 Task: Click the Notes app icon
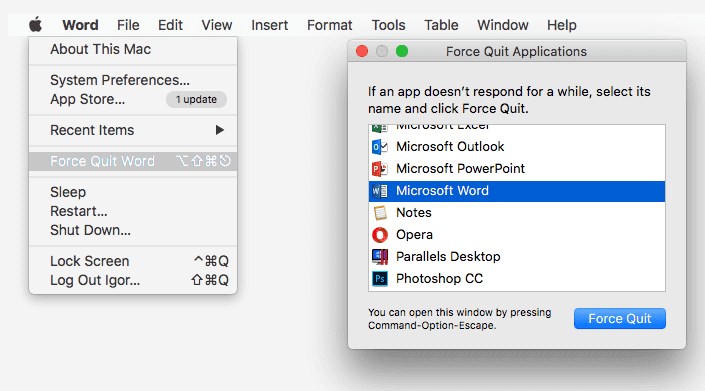tap(379, 213)
